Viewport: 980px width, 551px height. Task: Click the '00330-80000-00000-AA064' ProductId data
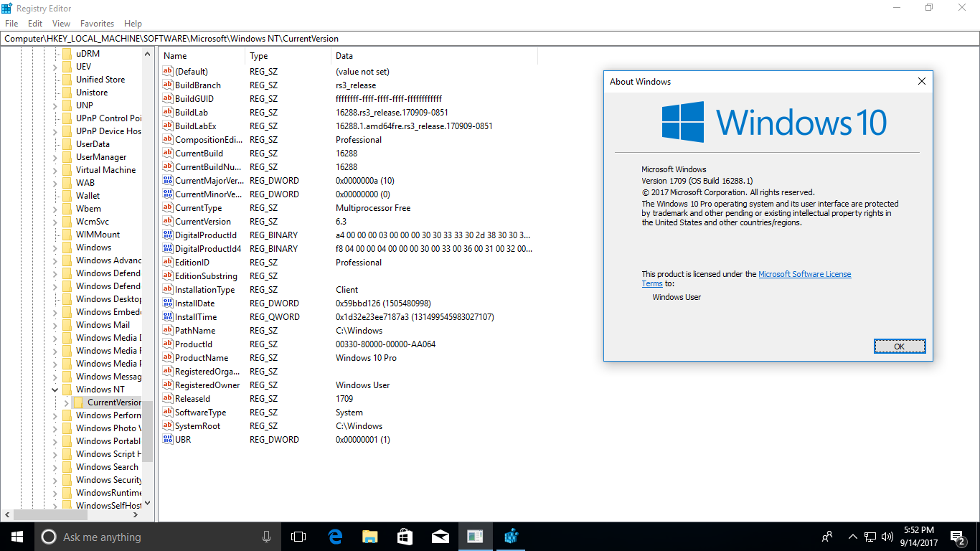click(x=385, y=344)
